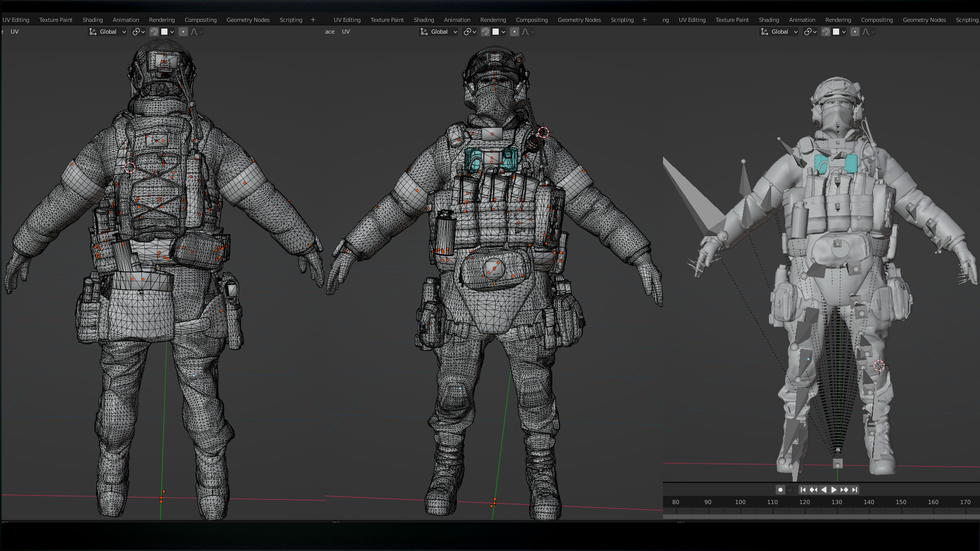The height and width of the screenshot is (551, 980).
Task: Open Scripting tab in left window
Action: [x=291, y=20]
